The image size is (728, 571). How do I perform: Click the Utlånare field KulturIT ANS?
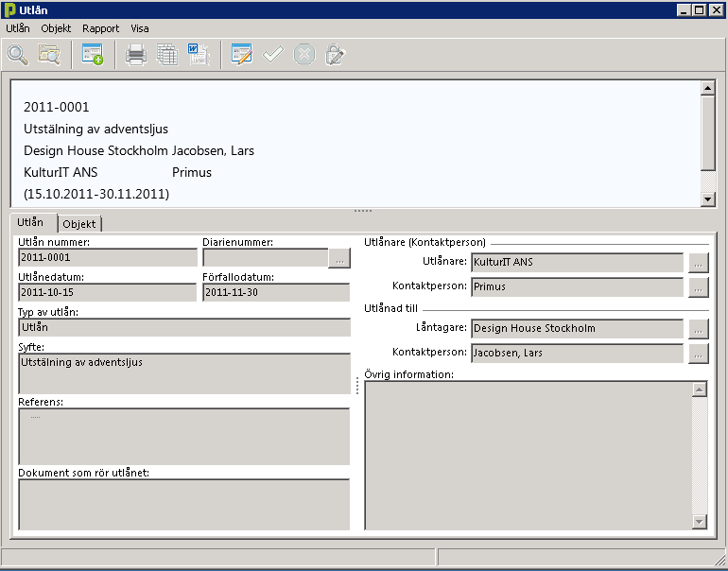577,262
